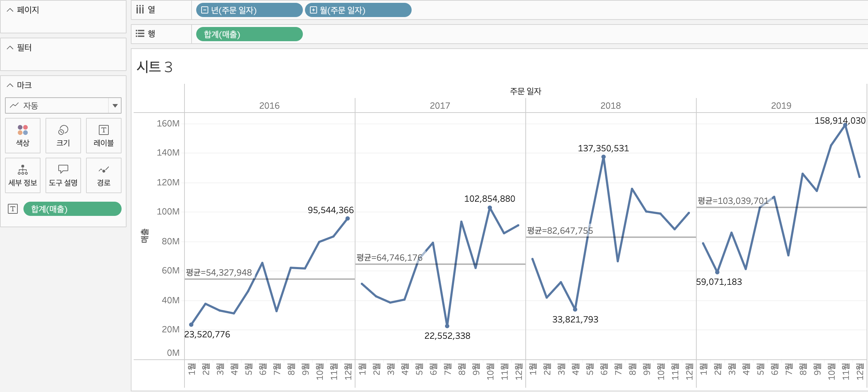
Task: Collapse the 페이지 (Pages) panel
Action: coord(10,10)
